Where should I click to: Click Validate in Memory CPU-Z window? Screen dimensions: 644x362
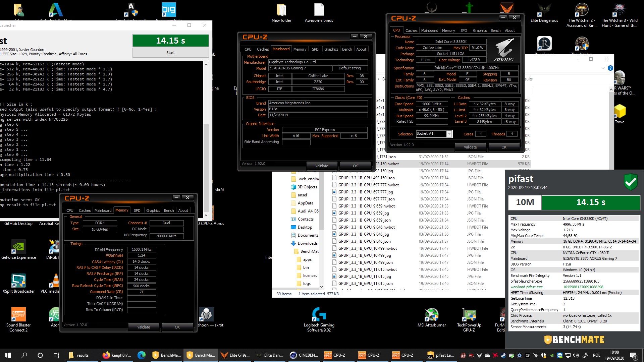[x=144, y=327]
